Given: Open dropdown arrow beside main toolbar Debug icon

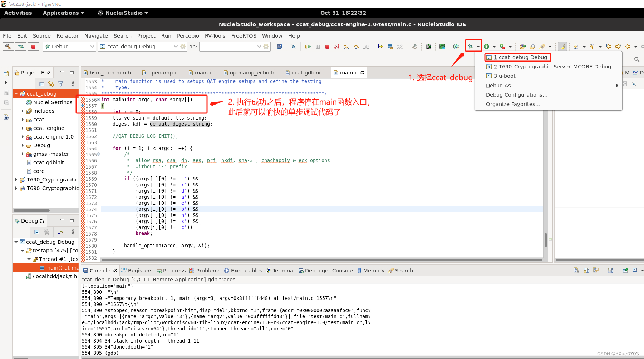Looking at the screenshot, I should tap(478, 47).
